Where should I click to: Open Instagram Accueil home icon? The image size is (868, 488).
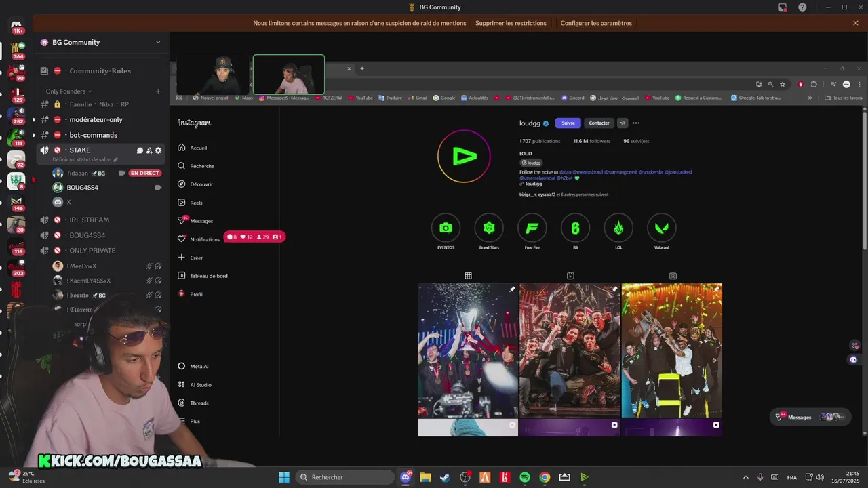[x=181, y=148]
